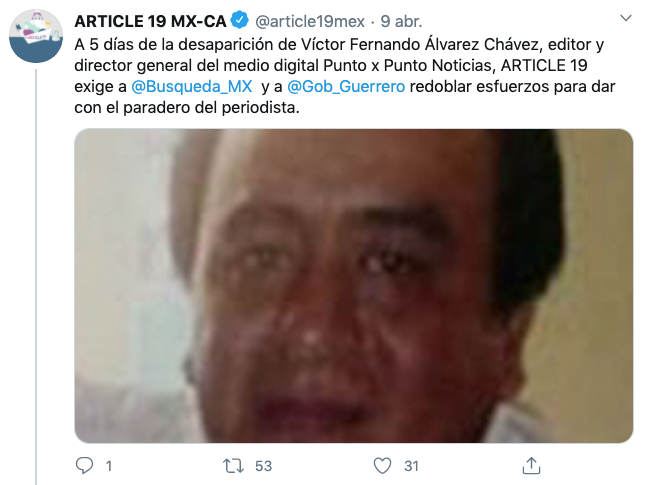Click the reply speech bubble icon

pyautogui.click(x=84, y=466)
